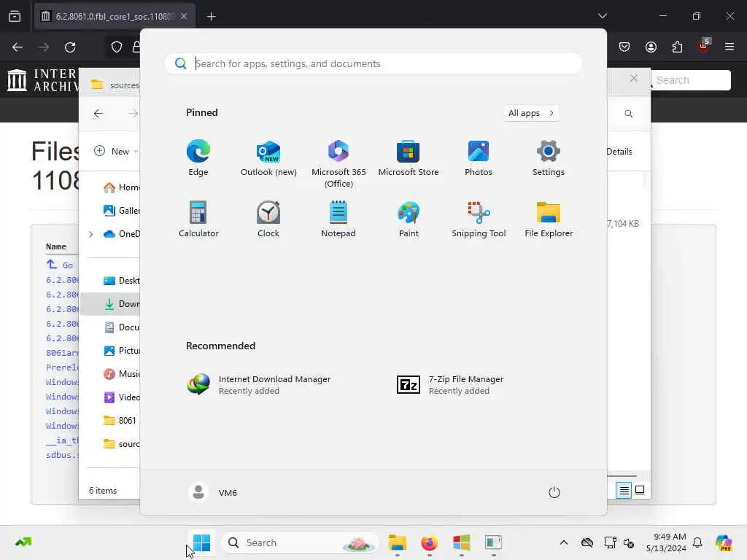The width and height of the screenshot is (747, 560).
Task: Focus the Start menu search field
Action: (x=373, y=63)
